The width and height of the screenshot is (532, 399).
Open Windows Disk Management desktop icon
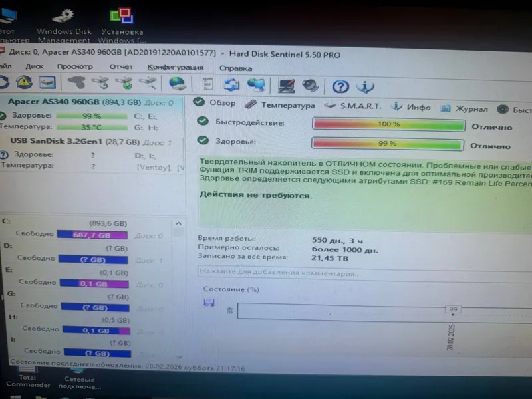point(64,26)
